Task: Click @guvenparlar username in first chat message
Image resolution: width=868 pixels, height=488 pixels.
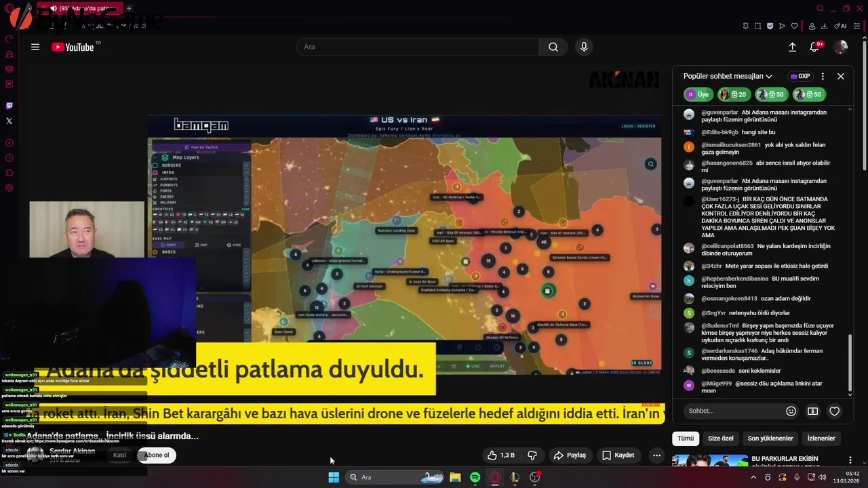Action: 719,113
